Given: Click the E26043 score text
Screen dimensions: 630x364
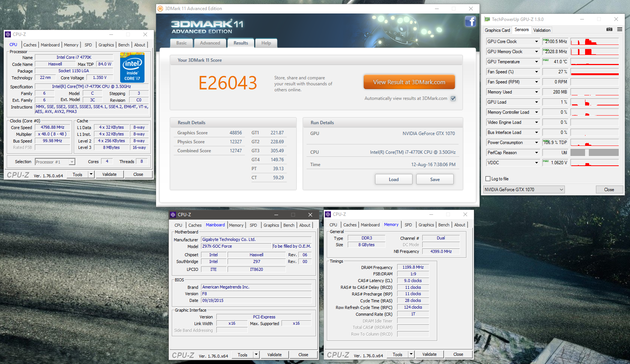Looking at the screenshot, I should 228,83.
